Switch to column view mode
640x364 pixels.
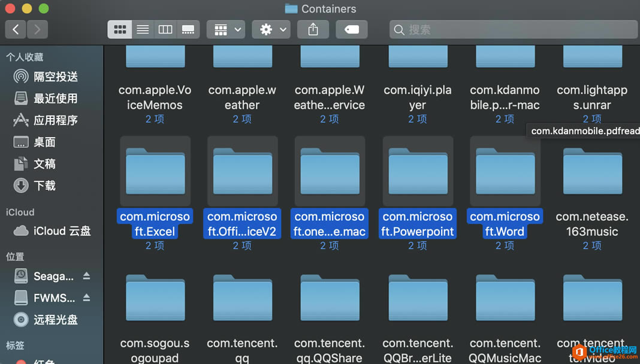pos(165,29)
